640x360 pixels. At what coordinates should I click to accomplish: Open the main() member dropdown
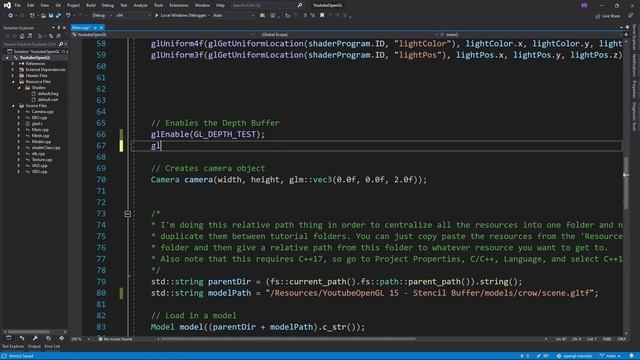(x=531, y=35)
